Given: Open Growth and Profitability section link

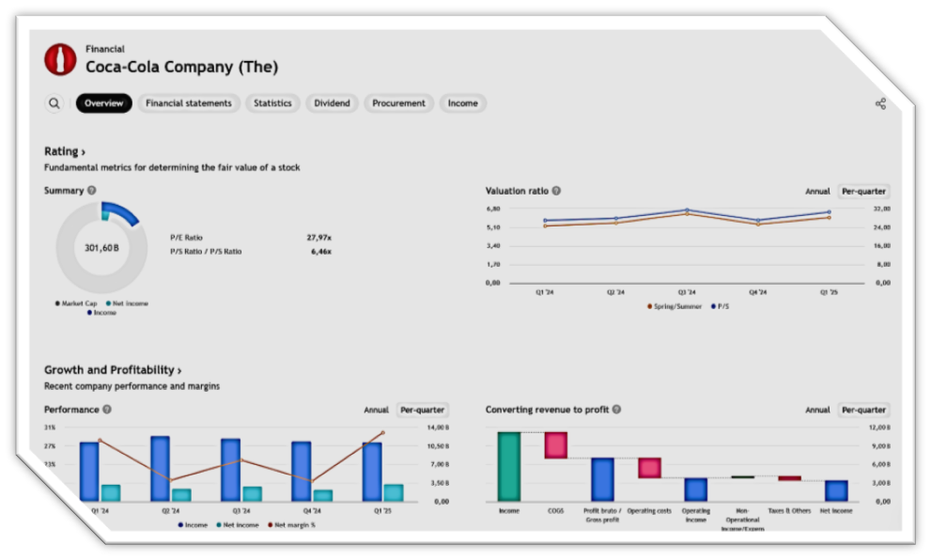Looking at the screenshot, I should [x=113, y=370].
